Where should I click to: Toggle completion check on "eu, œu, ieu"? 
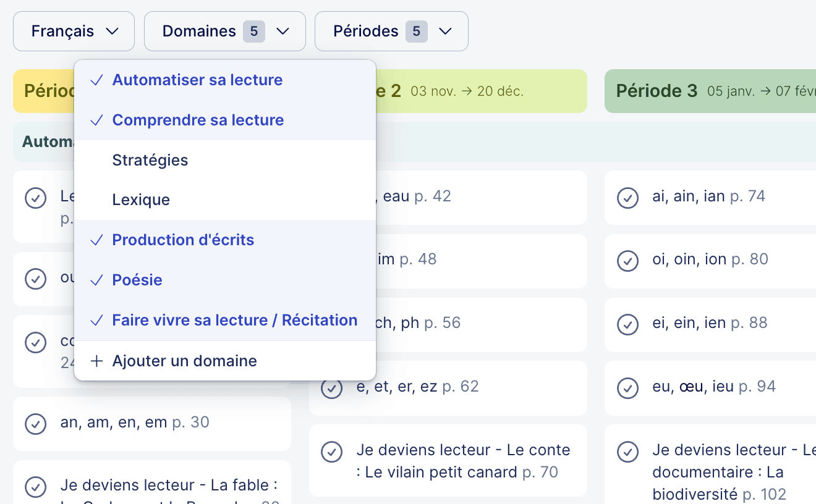click(627, 388)
